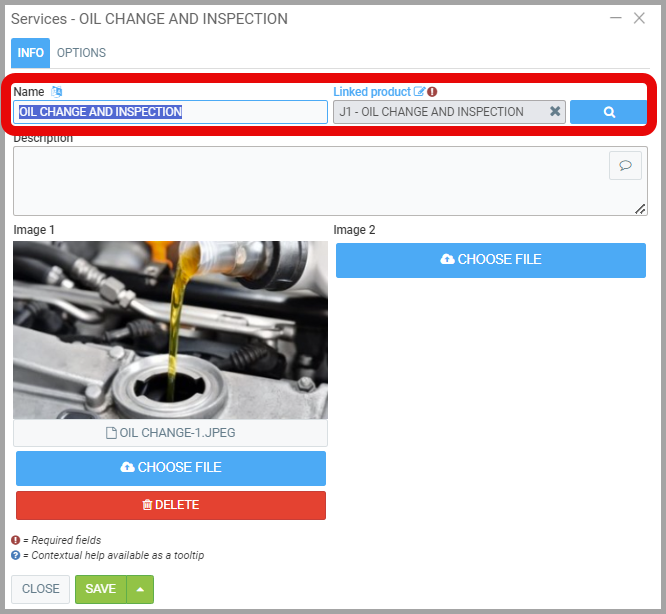Click the edit icon next to Linked product
Viewport: 666px width, 614px height.
click(x=419, y=92)
